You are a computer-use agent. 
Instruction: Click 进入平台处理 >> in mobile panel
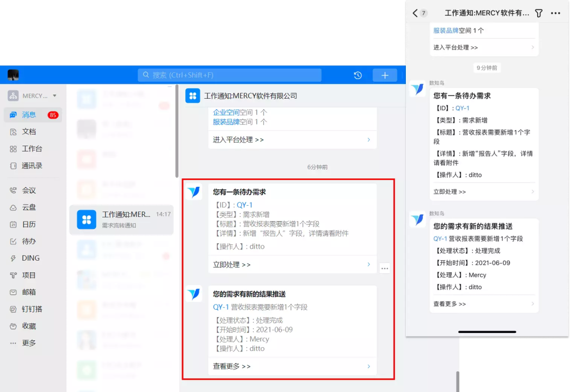[455, 47]
